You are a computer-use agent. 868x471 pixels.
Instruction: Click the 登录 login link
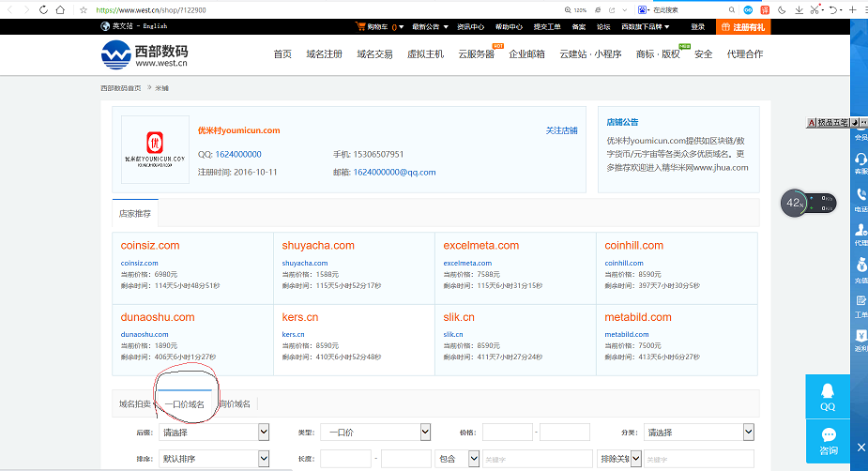point(698,26)
